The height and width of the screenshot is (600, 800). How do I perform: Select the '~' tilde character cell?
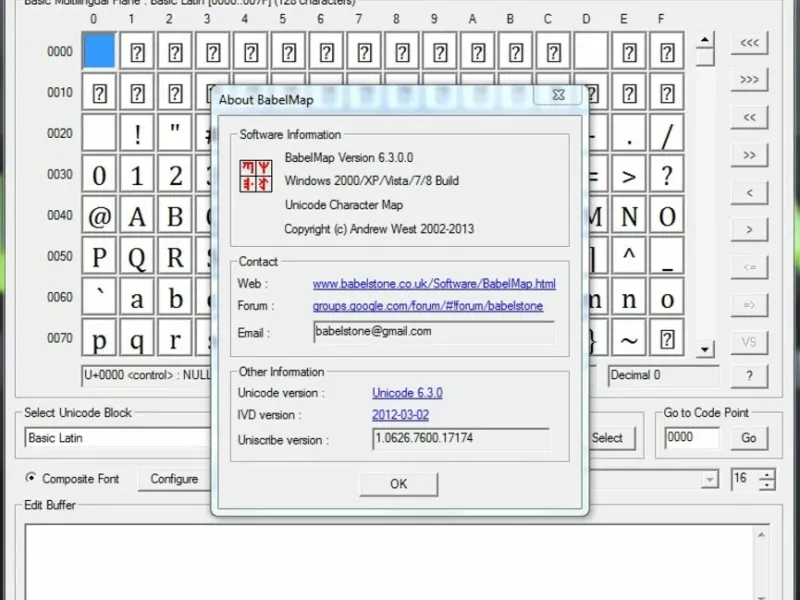[x=629, y=337]
